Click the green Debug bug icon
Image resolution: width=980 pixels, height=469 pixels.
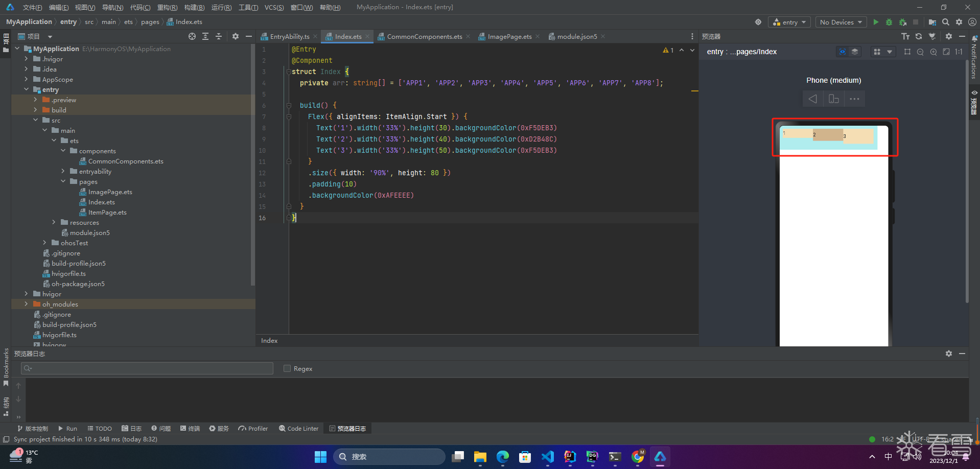889,22
